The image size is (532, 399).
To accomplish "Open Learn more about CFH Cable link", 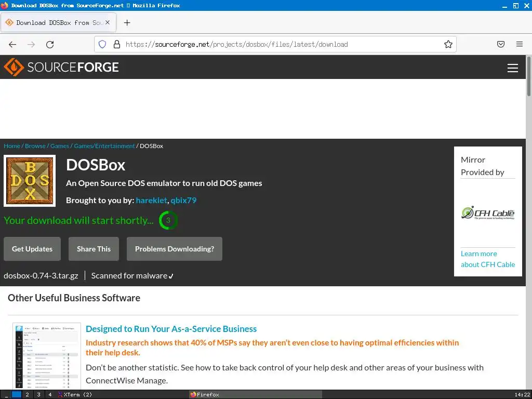I will coord(488,259).
